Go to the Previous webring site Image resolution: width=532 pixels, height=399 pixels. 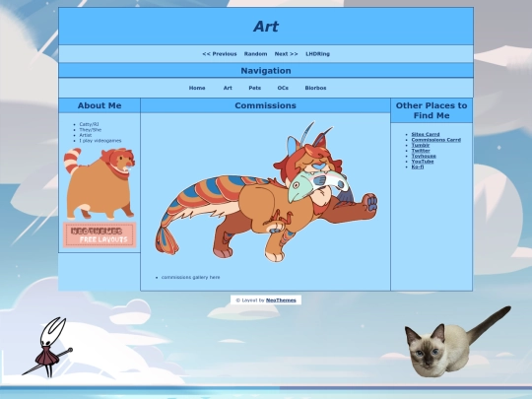[x=219, y=54]
